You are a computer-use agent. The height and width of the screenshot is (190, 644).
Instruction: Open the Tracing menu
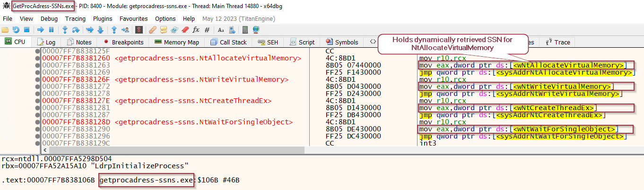pos(75,18)
